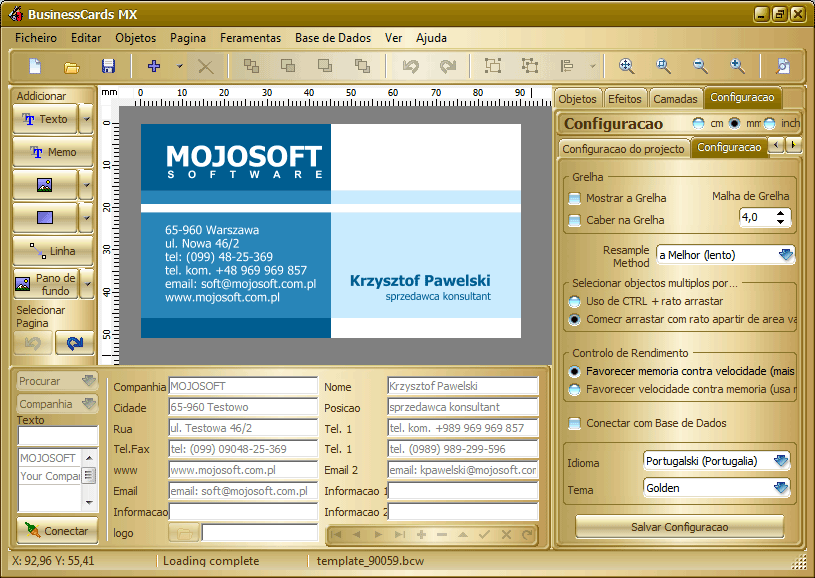Viewport: 815px width, 578px height.
Task: Enable Mostrar a Grelha checkbox
Action: tap(574, 198)
